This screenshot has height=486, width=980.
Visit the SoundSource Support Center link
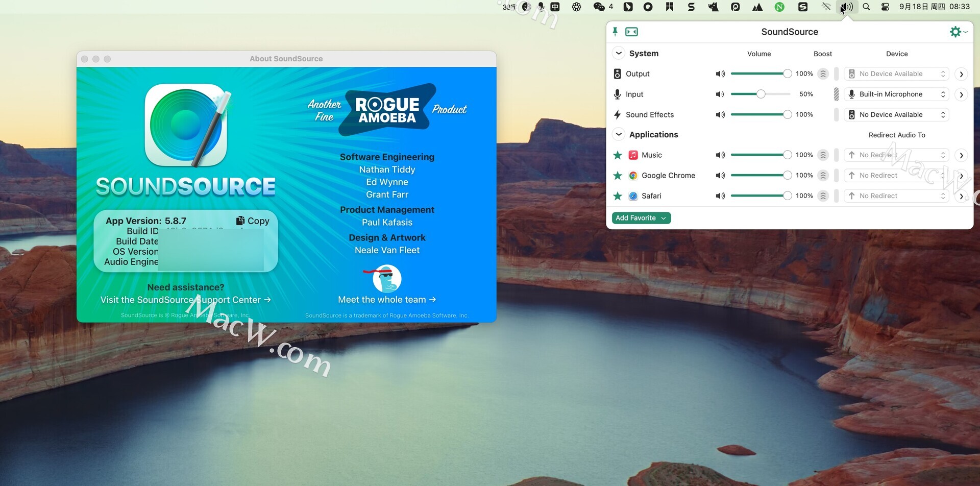pos(185,300)
